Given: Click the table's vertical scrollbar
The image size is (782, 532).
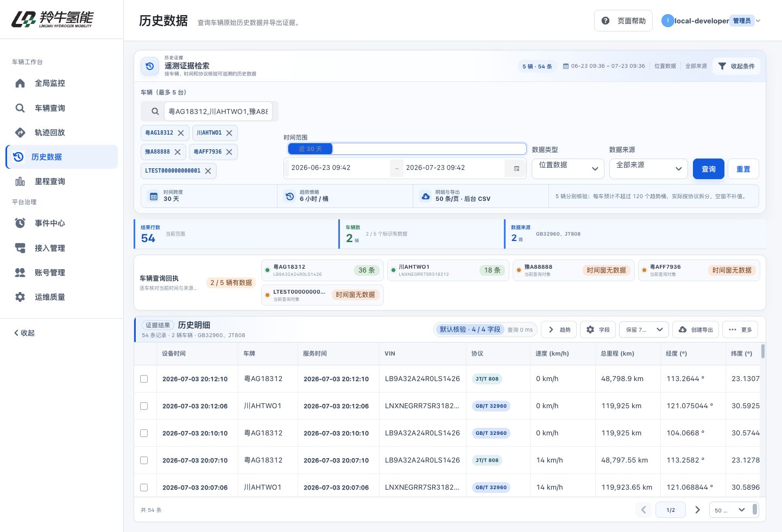Looking at the screenshot, I should click(763, 351).
